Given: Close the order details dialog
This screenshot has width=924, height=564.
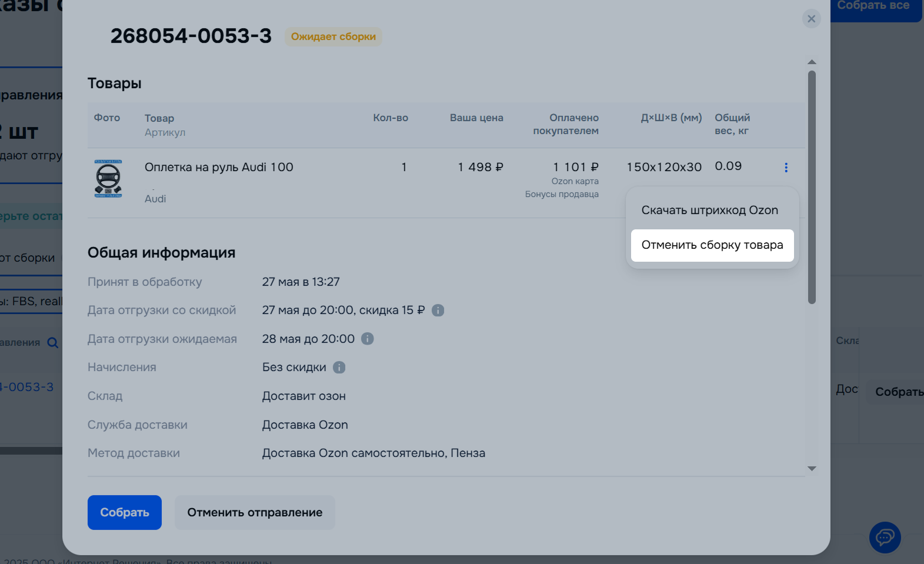Looking at the screenshot, I should point(811,19).
